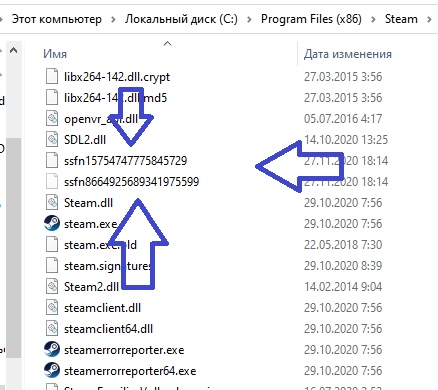This screenshot has width=438, height=390.
Task: Go to 'Локальный диск (C:)' in the path
Action: [181, 19]
